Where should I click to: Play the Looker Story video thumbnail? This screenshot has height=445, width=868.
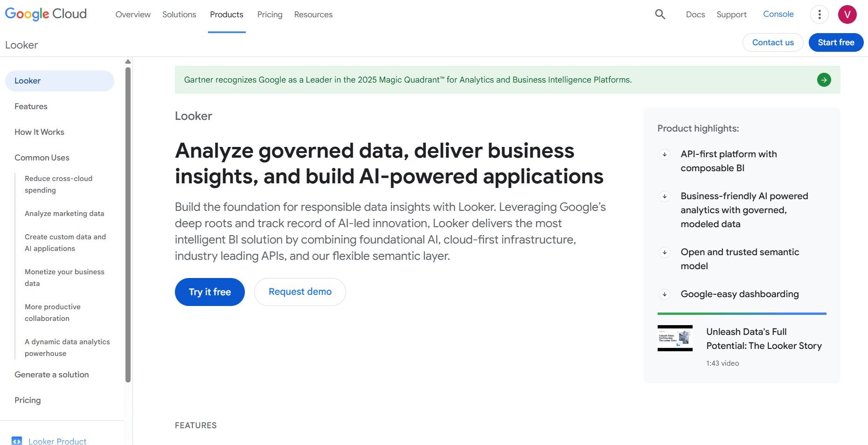pos(675,338)
